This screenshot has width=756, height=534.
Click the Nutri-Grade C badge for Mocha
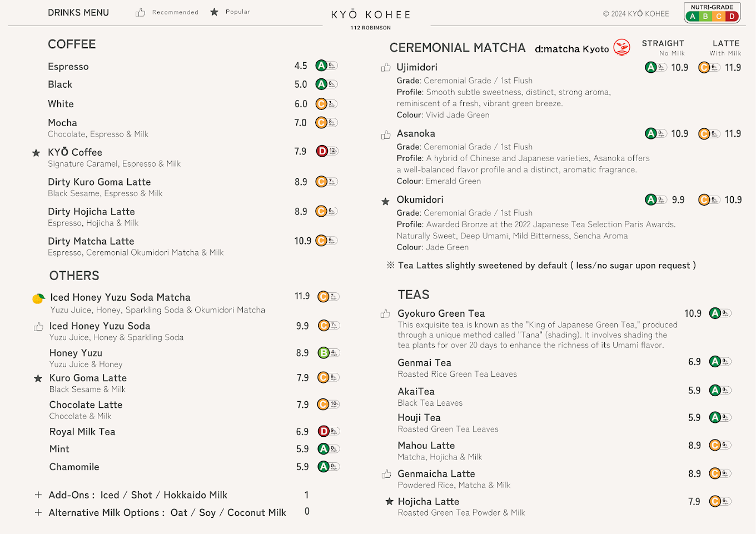pyautogui.click(x=326, y=122)
